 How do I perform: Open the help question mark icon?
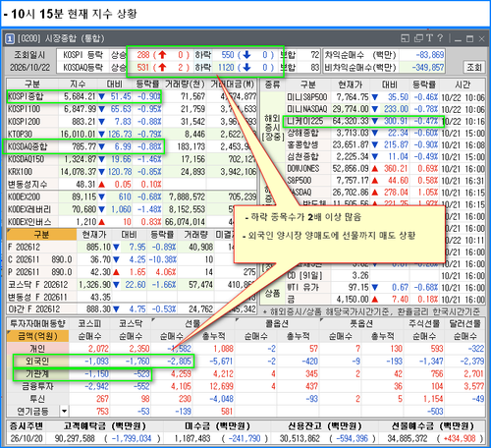440,38
